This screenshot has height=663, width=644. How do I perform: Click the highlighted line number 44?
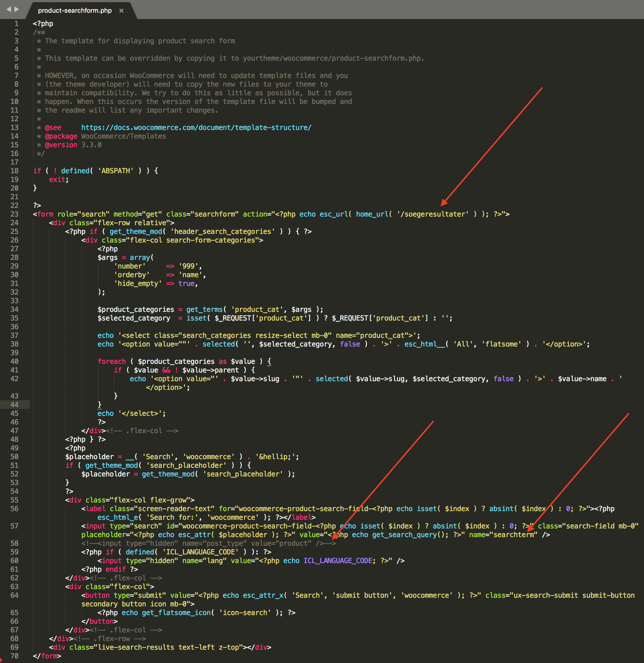pyautogui.click(x=14, y=405)
